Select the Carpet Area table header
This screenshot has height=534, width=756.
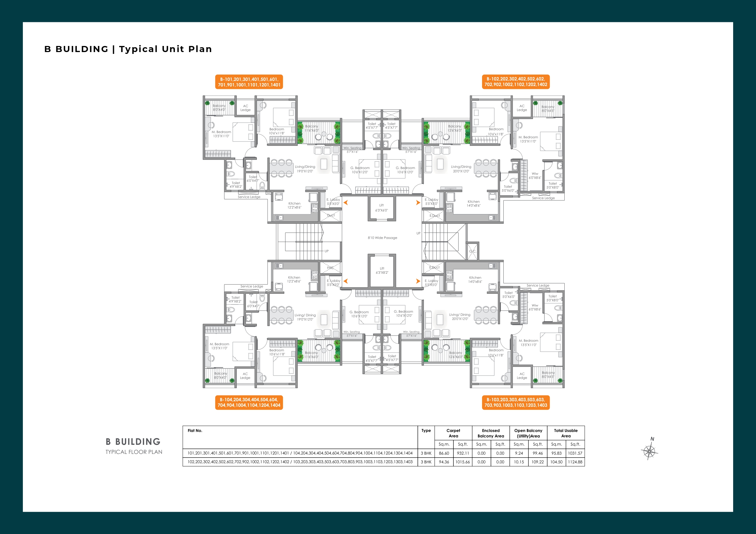(453, 433)
